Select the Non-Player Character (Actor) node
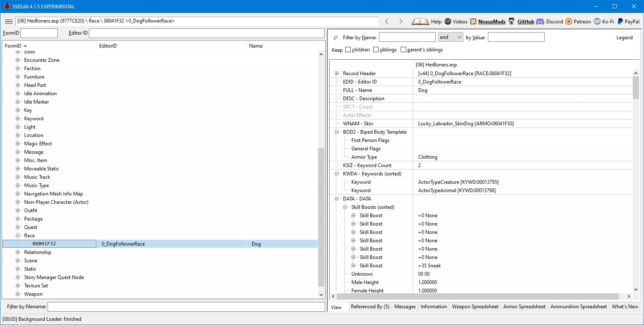 [x=56, y=202]
